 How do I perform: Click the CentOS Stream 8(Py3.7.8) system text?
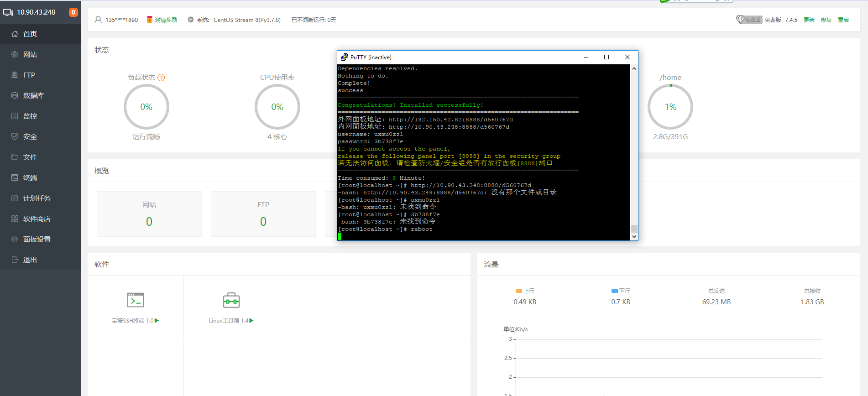247,20
